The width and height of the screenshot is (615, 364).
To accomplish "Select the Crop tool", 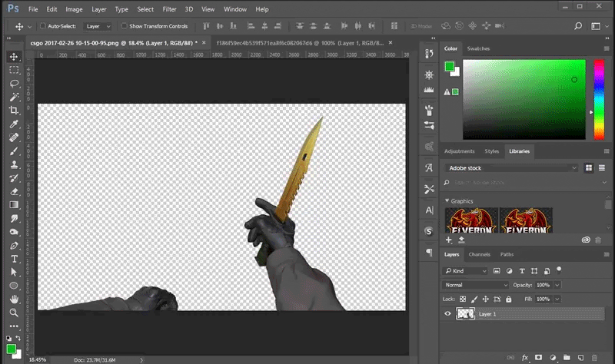I will pyautogui.click(x=14, y=110).
